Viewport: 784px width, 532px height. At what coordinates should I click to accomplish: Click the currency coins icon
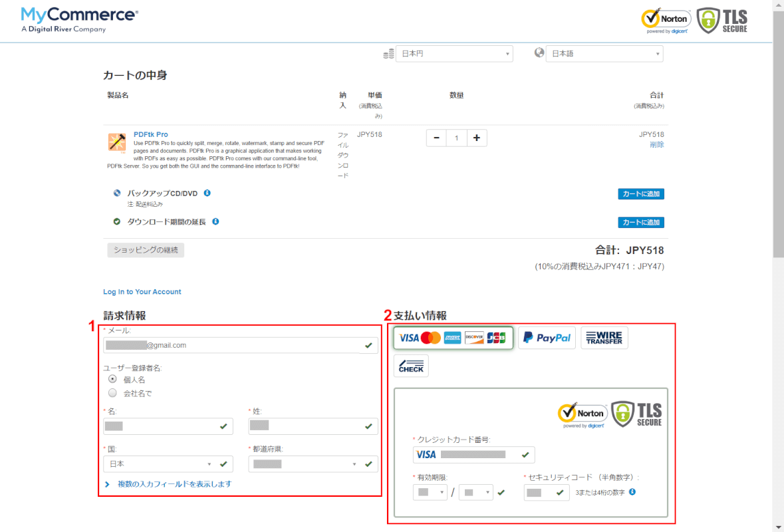(x=388, y=53)
